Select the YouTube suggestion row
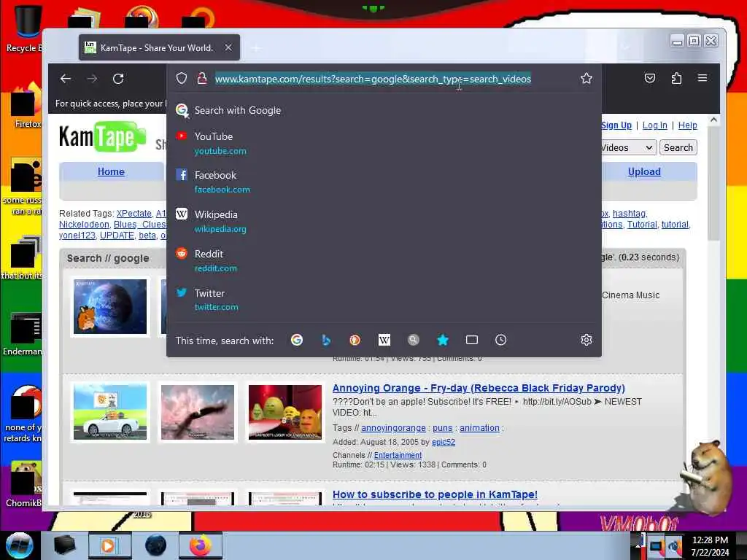The height and width of the screenshot is (560, 747). tap(384, 144)
